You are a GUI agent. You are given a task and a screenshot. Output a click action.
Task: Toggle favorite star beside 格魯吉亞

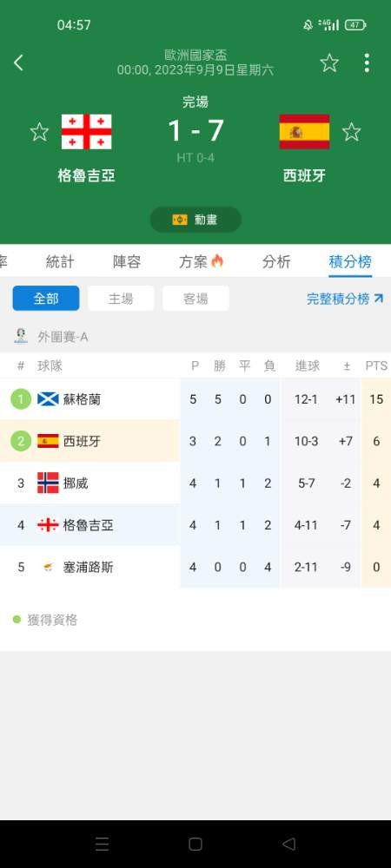[39, 132]
